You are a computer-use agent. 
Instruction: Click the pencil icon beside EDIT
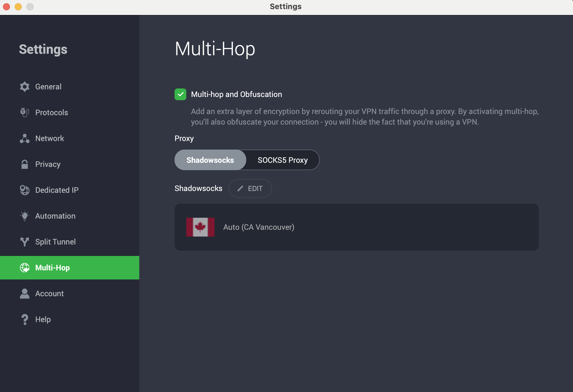[x=240, y=188]
